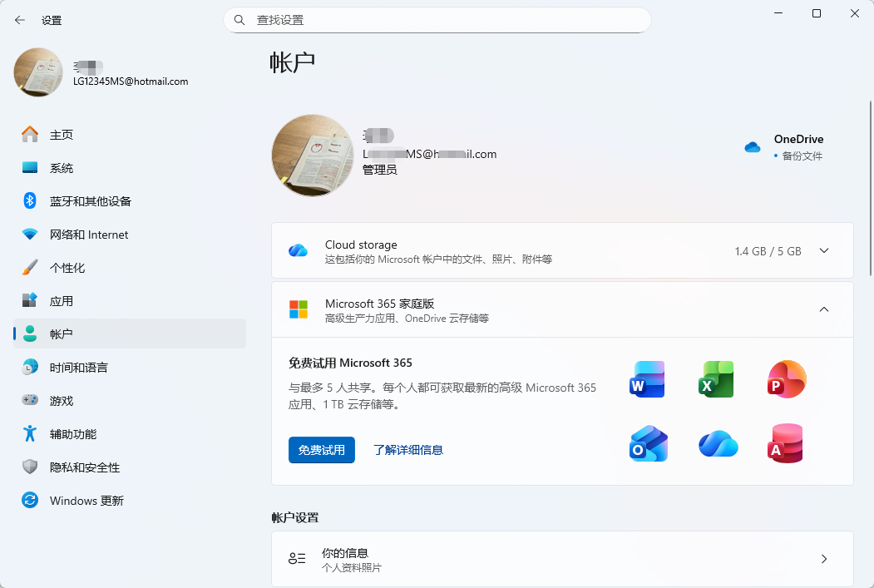
Task: Go back using the back arrow
Action: pyautogui.click(x=20, y=20)
